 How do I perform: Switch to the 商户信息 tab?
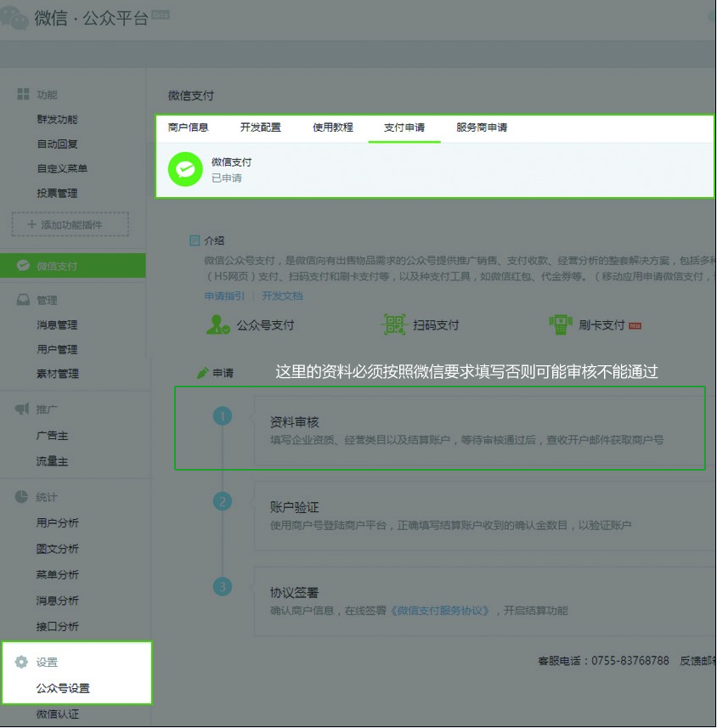pos(188,127)
